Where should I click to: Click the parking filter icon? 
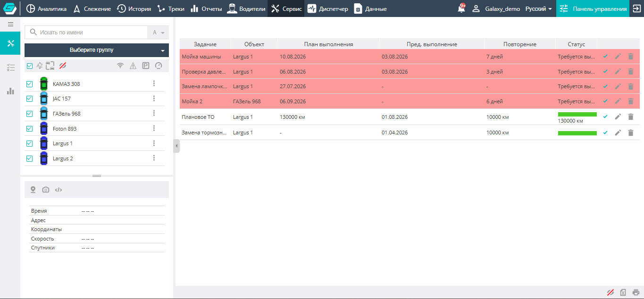tap(146, 66)
